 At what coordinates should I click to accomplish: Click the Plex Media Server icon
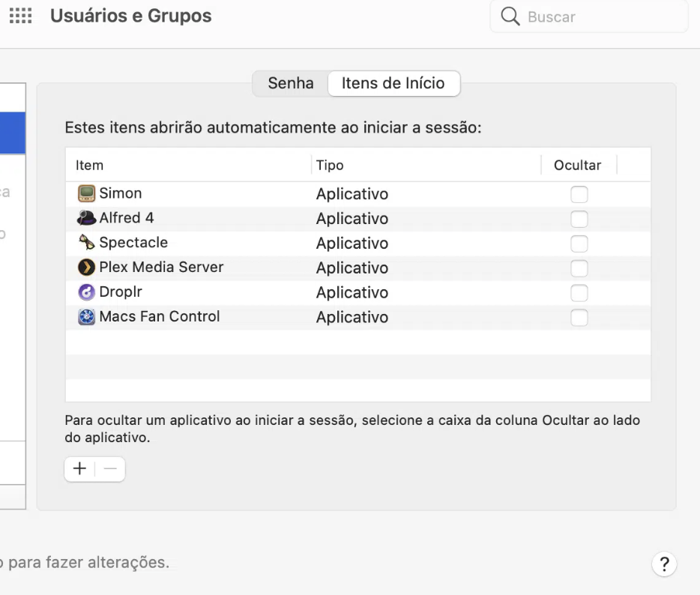click(87, 268)
